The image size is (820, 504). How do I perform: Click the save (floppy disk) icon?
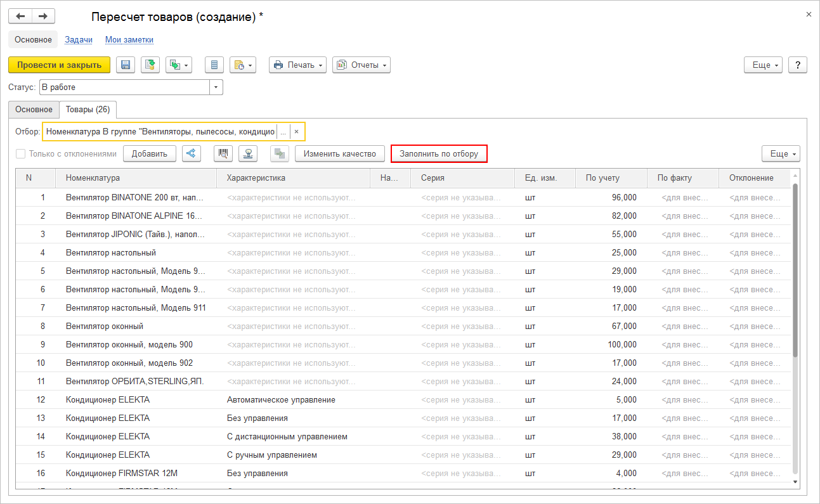coord(126,65)
